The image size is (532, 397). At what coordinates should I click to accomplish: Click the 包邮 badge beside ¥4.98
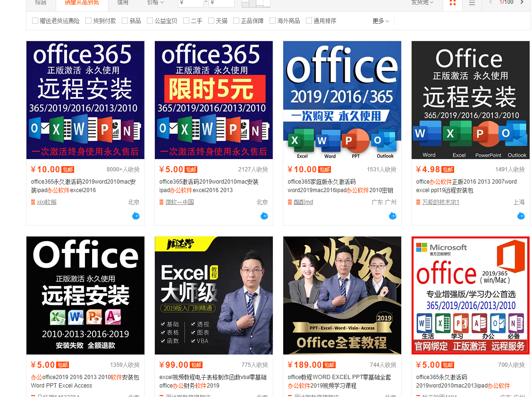pyautogui.click(x=448, y=169)
